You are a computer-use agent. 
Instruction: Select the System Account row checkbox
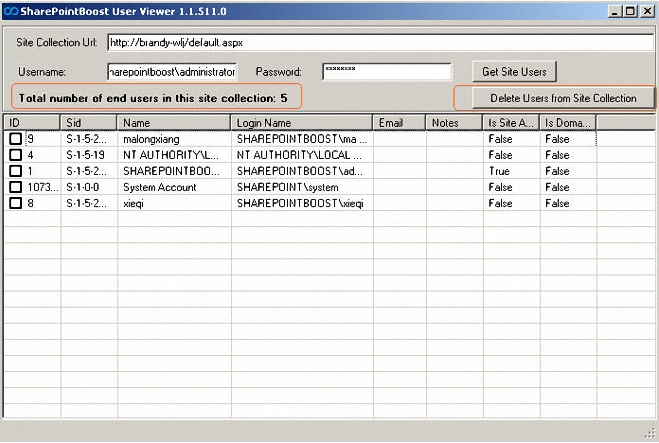coord(16,187)
